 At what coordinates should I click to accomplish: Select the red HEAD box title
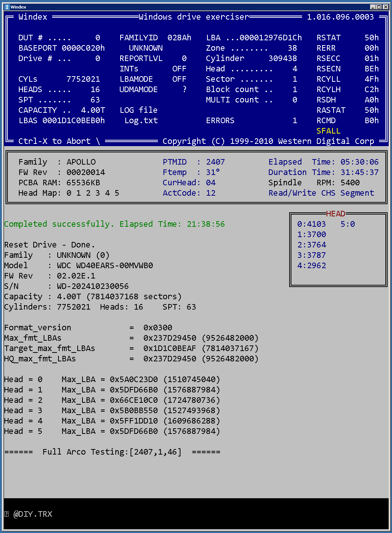pyautogui.click(x=336, y=214)
